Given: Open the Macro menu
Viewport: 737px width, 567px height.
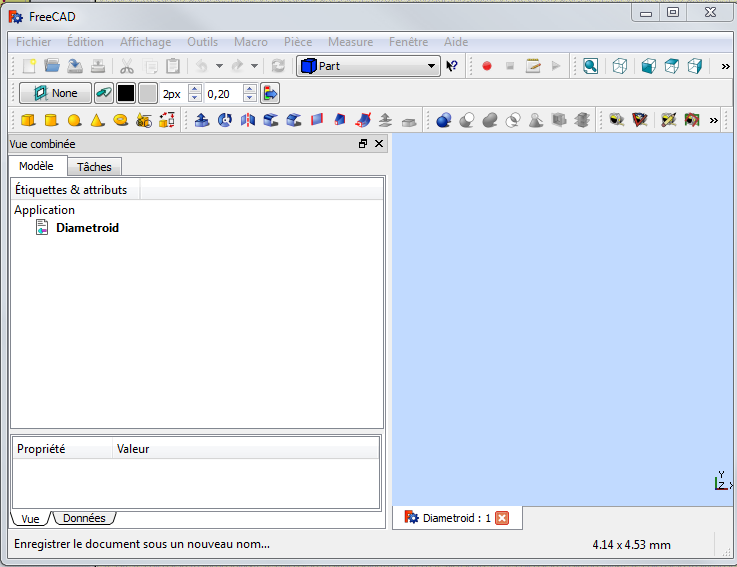Looking at the screenshot, I should tap(251, 42).
